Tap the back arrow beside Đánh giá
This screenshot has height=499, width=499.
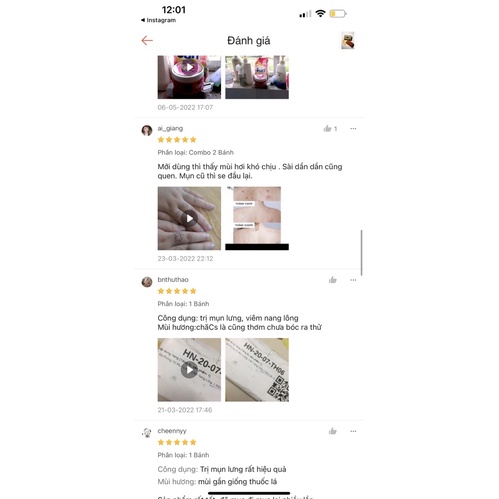(147, 41)
